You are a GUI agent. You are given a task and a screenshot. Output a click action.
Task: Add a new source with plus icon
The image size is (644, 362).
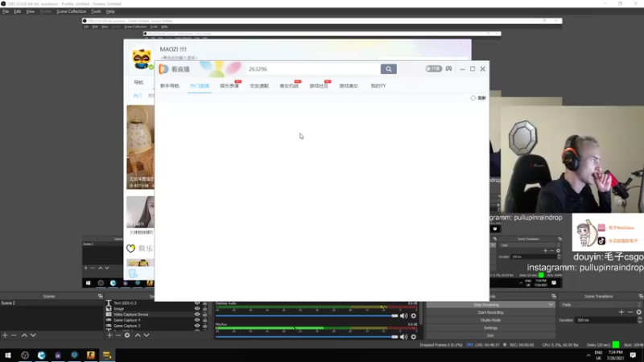click(109, 335)
